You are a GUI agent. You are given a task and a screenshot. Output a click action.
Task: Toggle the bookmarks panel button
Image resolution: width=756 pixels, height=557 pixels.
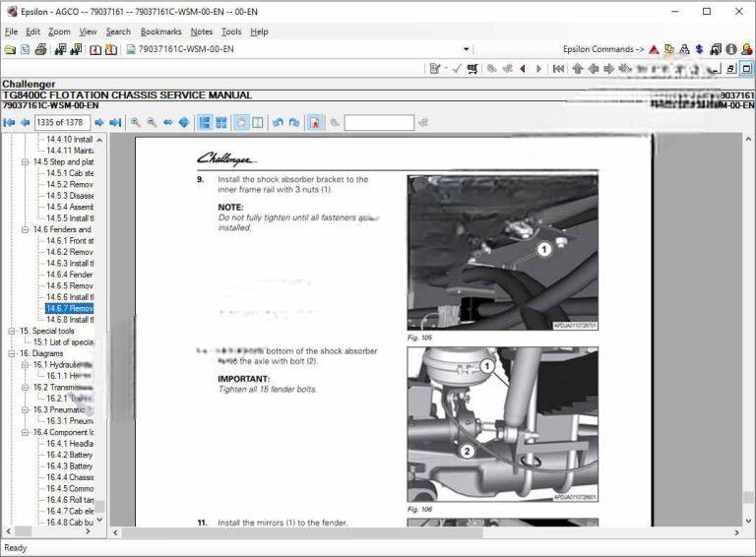coord(315,122)
